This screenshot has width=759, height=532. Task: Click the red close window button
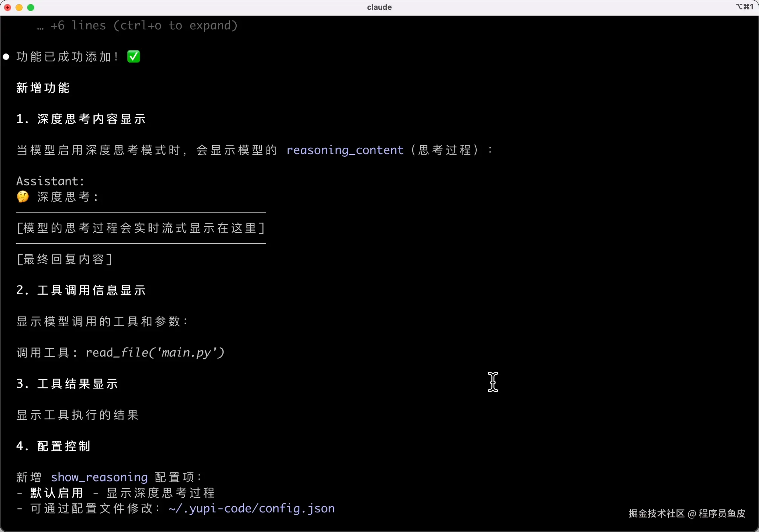click(7, 7)
